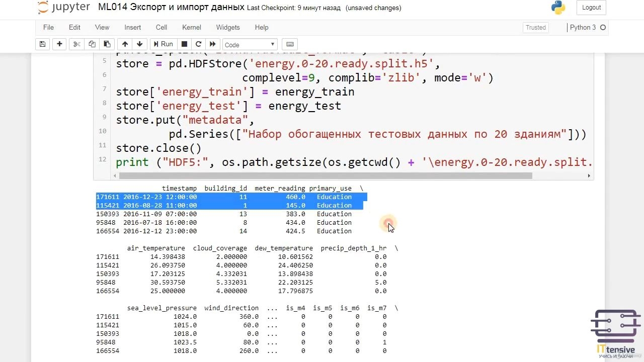Click the highlighted row 171611 2016-12-23
Image resolution: width=644 pixels, height=362 pixels.
click(231, 197)
